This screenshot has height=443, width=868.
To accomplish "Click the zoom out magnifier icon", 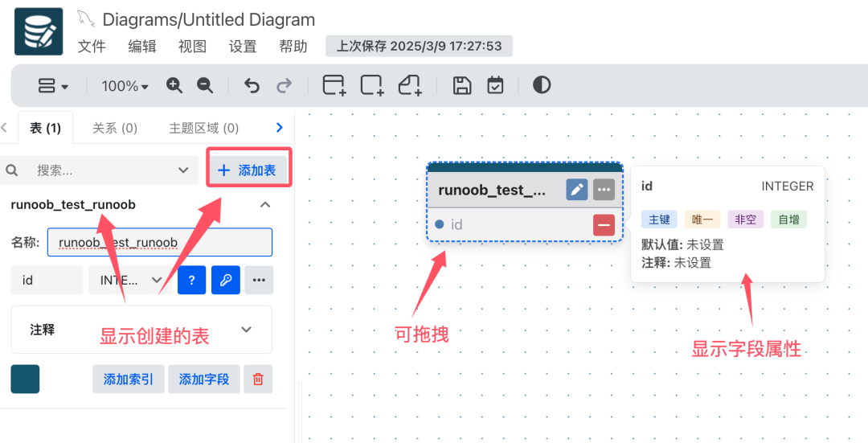I will [x=205, y=85].
